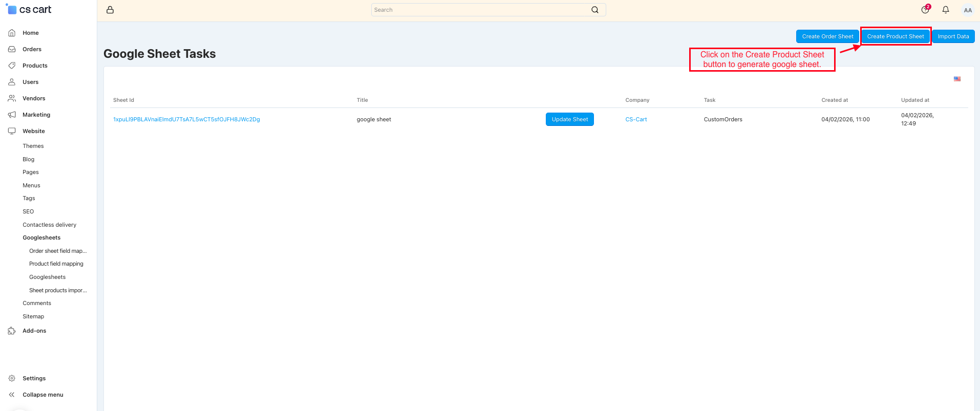Open the Settings menu label

tap(34, 378)
